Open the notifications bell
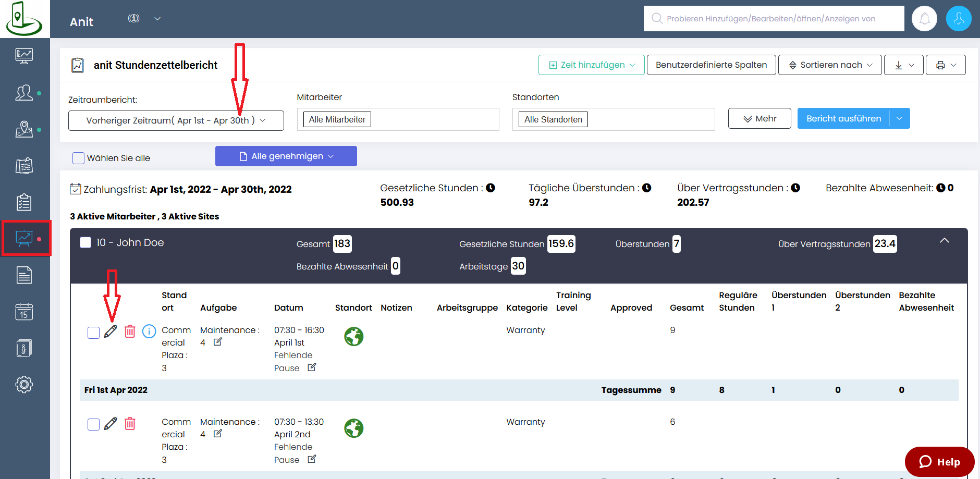The image size is (980, 479). point(924,19)
